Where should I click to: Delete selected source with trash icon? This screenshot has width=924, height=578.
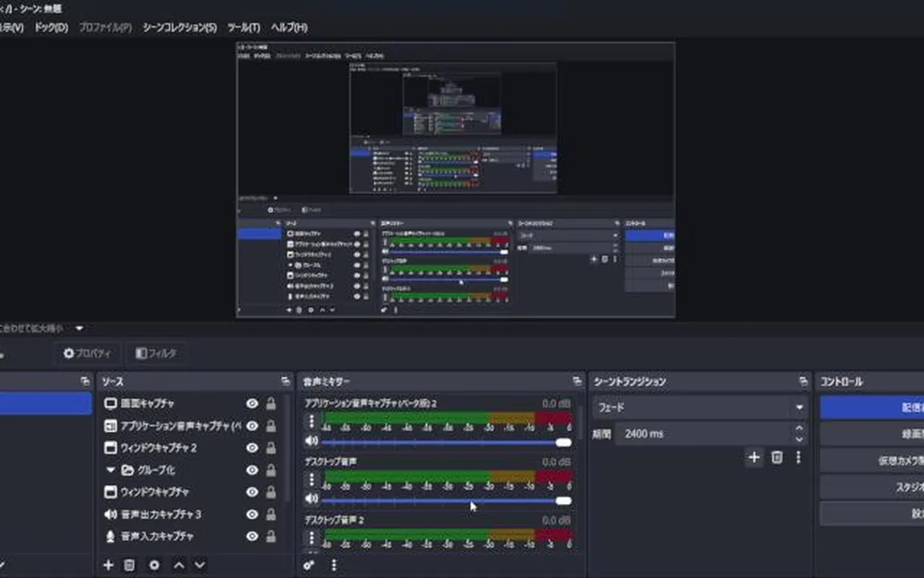click(129, 565)
